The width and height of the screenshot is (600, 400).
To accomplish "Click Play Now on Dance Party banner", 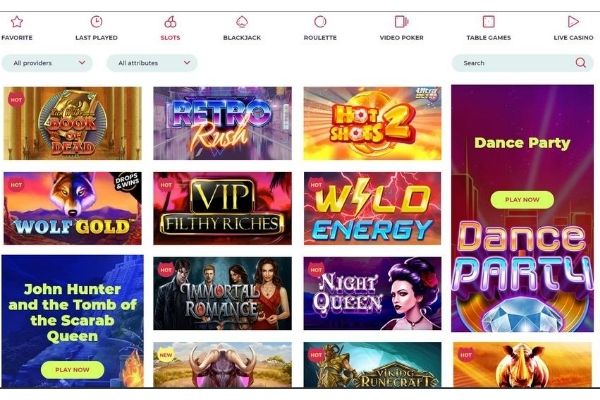I will coord(522,200).
